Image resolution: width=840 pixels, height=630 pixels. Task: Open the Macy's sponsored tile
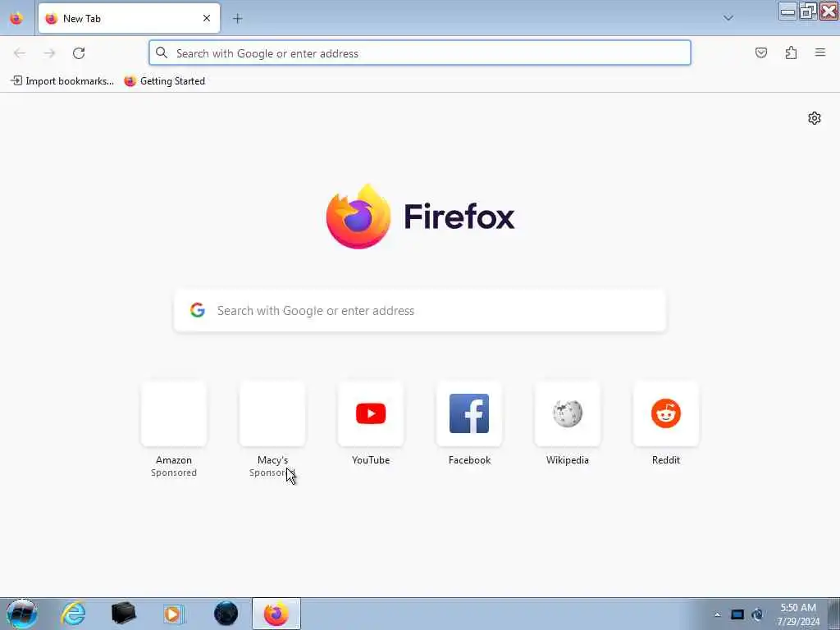272,413
